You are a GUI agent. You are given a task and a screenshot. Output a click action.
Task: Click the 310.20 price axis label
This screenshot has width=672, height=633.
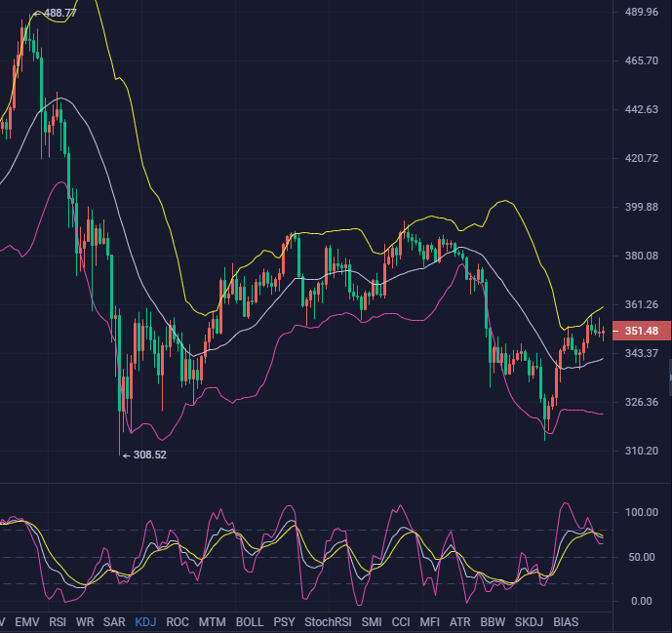point(641,451)
